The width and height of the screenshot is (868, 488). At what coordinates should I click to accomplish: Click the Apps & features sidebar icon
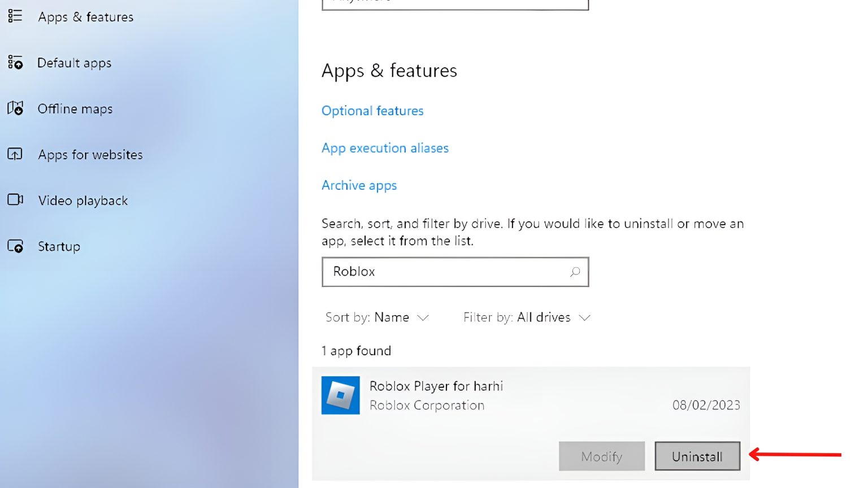[15, 16]
